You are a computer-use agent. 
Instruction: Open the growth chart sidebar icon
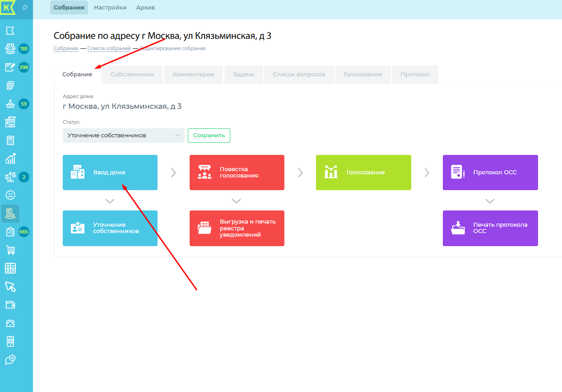click(10, 159)
